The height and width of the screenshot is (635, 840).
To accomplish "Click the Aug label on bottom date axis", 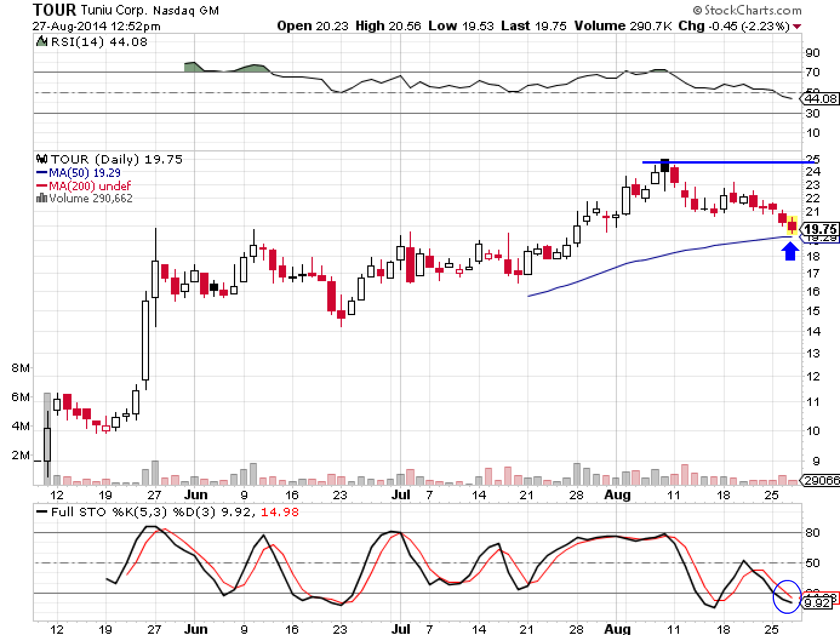I will [618, 629].
